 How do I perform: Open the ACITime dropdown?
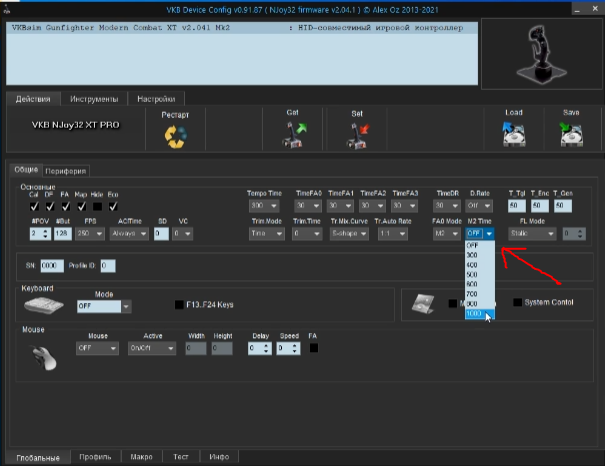(x=129, y=233)
